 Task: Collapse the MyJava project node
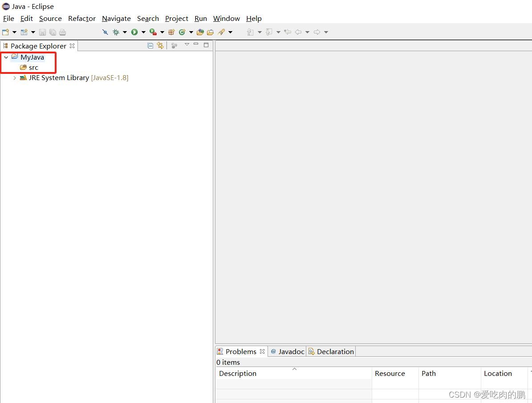point(6,57)
